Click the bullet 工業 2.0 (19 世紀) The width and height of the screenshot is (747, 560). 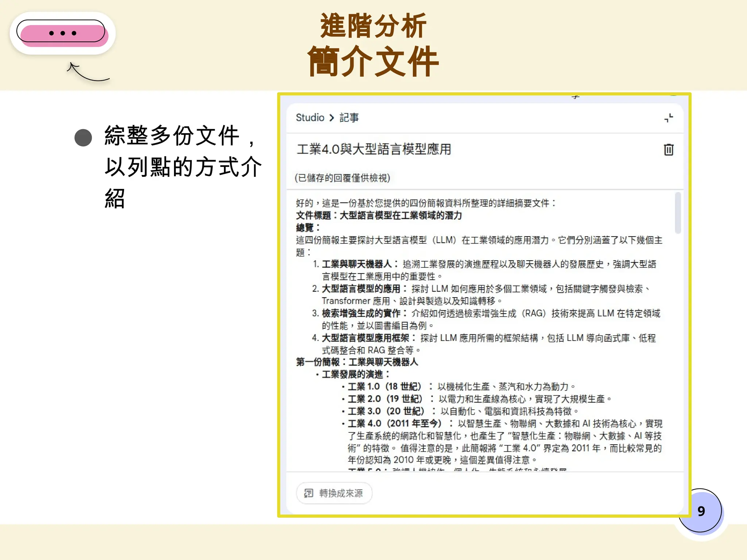[476, 399]
